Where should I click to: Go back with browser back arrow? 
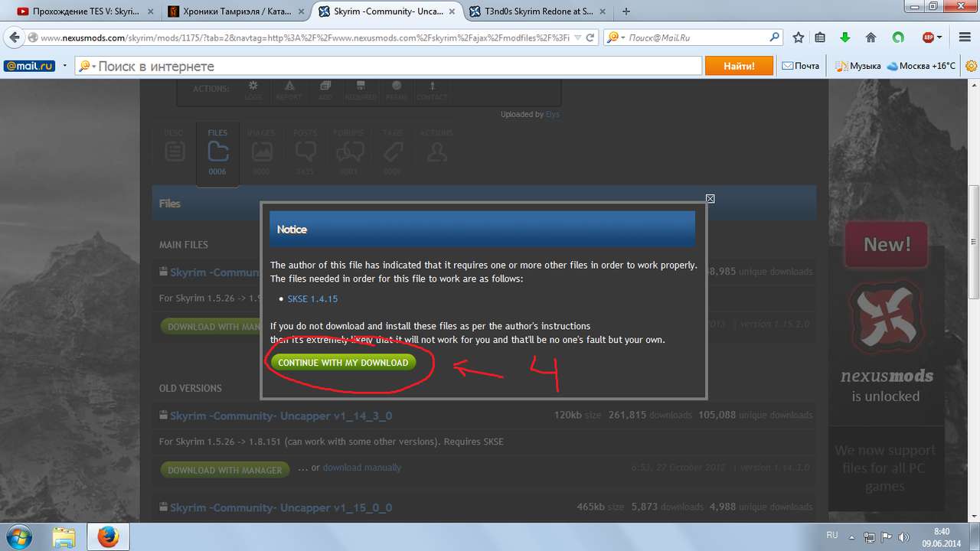(x=14, y=37)
